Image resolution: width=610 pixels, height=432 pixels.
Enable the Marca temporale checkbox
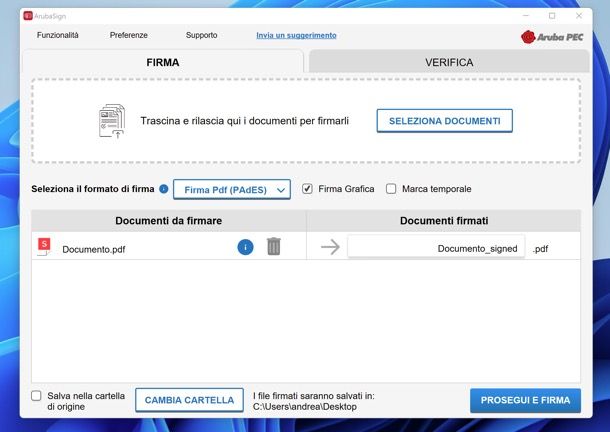coord(391,189)
